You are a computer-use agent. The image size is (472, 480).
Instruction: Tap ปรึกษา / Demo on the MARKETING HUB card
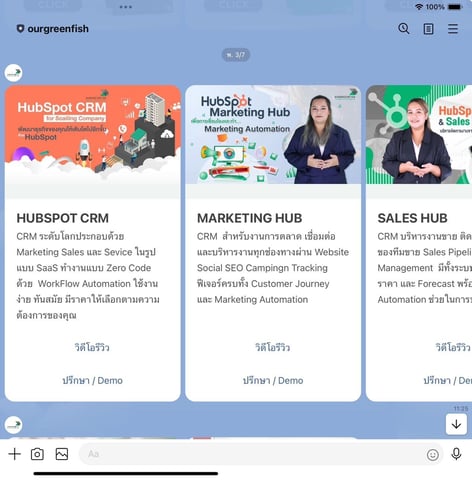(273, 380)
